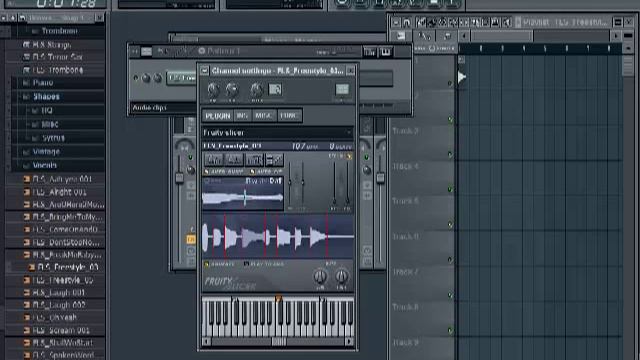The image size is (640, 360).
Task: Click the Channel settings pitch knob
Action: coord(257,89)
